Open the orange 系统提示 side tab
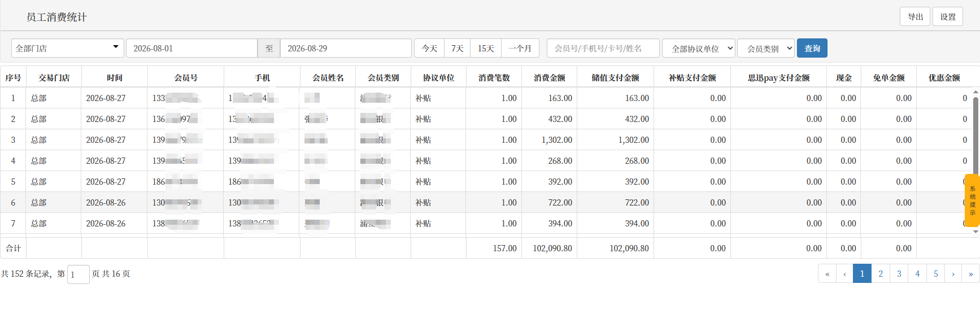The width and height of the screenshot is (980, 336). (972, 201)
